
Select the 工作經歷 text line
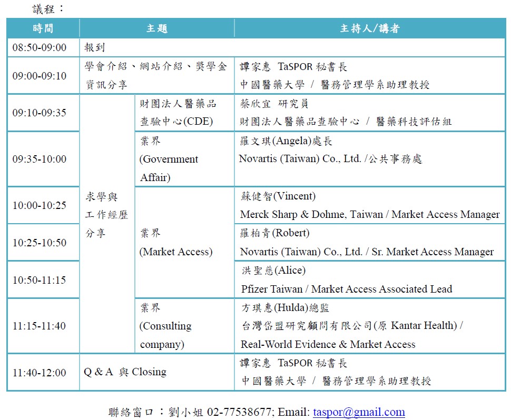pos(106,215)
